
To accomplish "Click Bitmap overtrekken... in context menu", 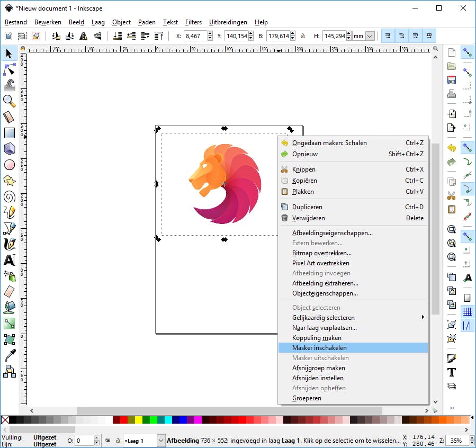I will click(x=321, y=253).
